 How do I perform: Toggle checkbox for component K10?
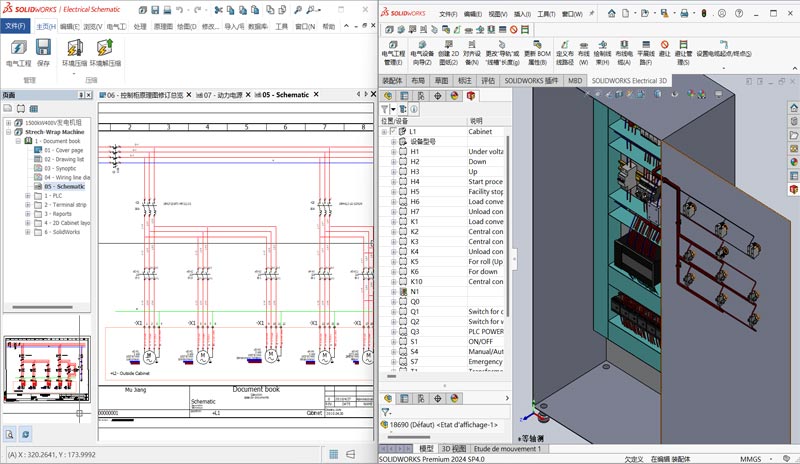pos(403,282)
